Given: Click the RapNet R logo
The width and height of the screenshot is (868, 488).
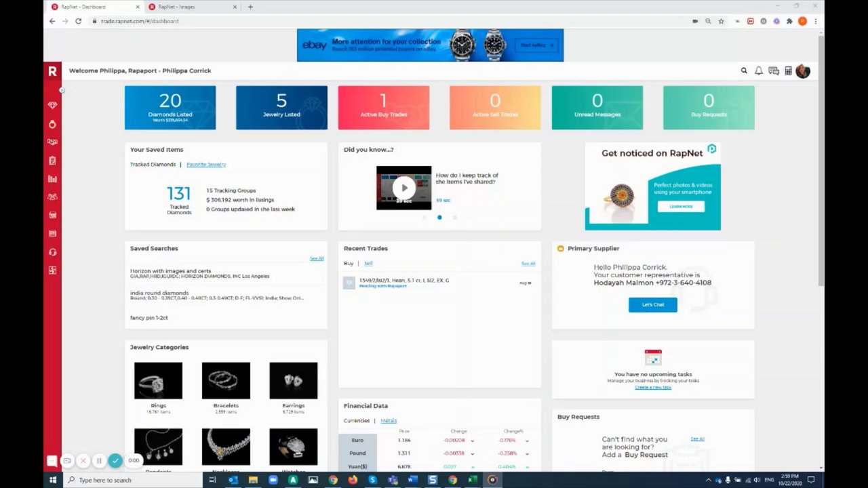Looking at the screenshot, I should coord(52,70).
